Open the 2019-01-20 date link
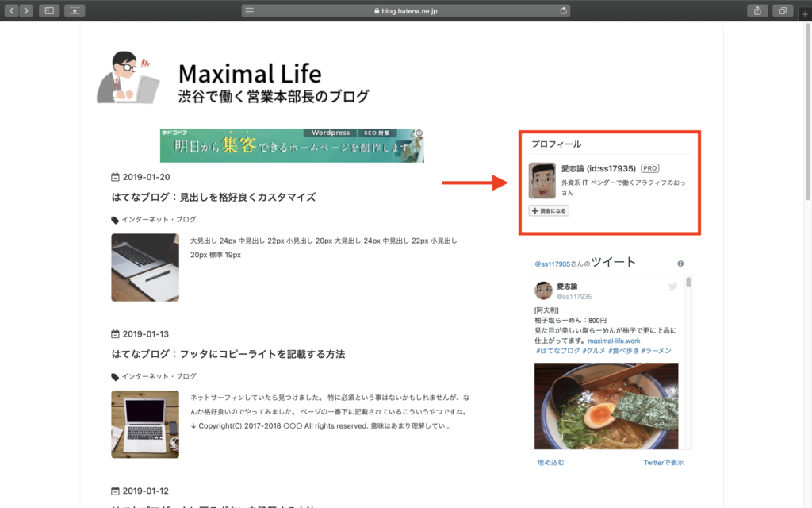 [146, 177]
